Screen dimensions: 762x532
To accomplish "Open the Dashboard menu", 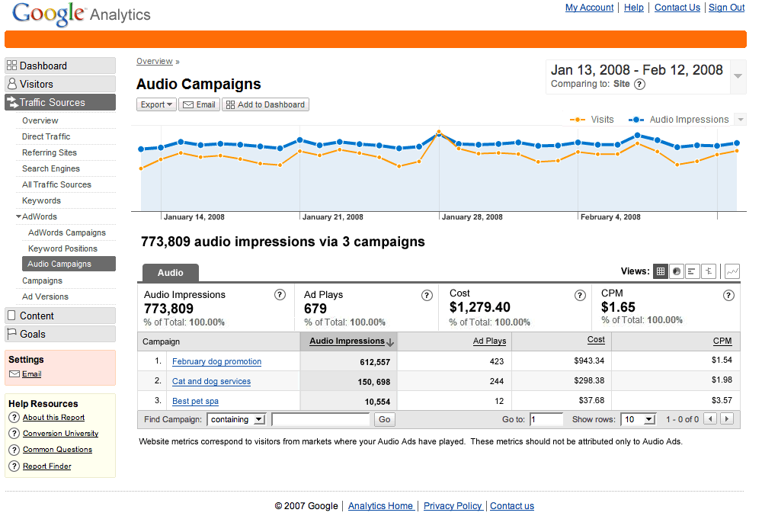I will 60,66.
